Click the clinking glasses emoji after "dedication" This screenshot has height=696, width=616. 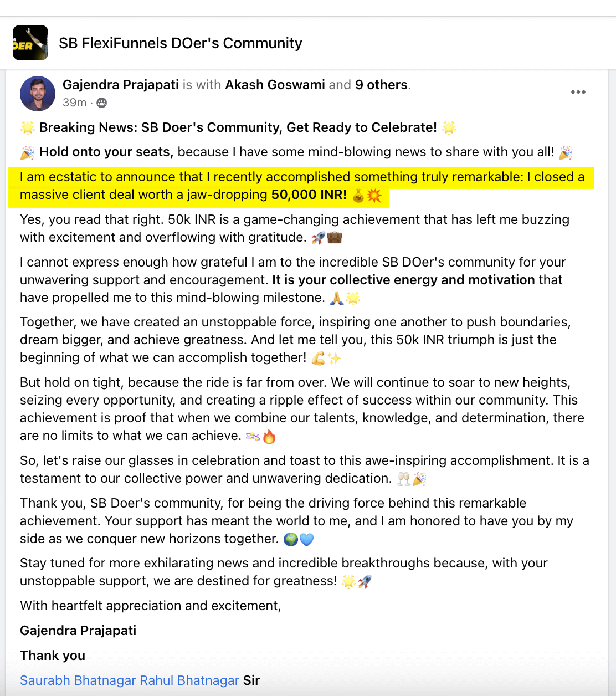pyautogui.click(x=404, y=479)
